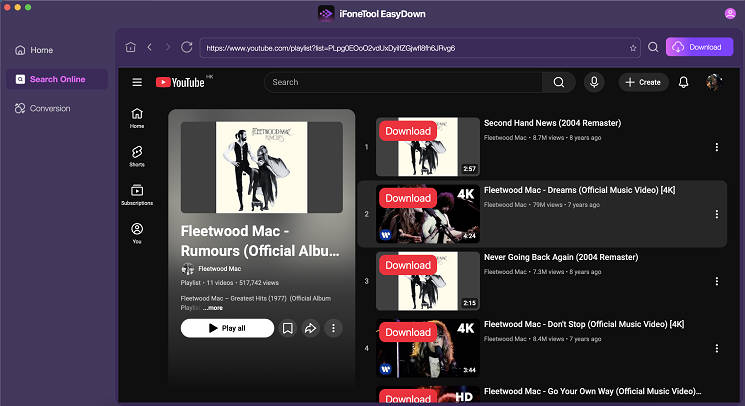
Task: Start voice search with microphone icon
Action: pos(594,82)
